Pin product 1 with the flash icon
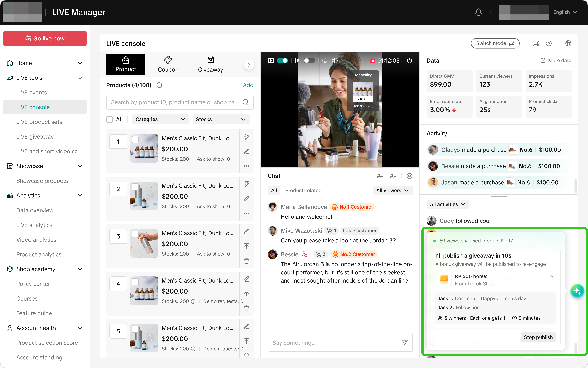Viewport: 588px width, 368px height. [246, 137]
